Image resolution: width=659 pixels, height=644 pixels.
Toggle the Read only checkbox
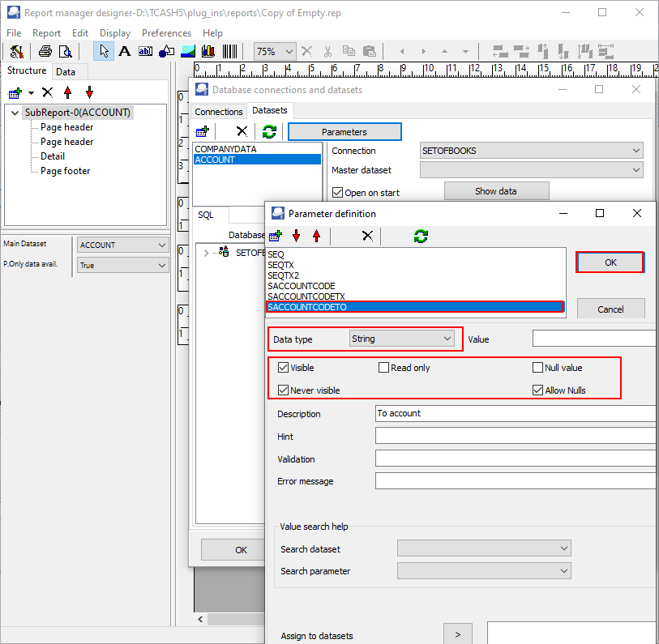[x=383, y=368]
